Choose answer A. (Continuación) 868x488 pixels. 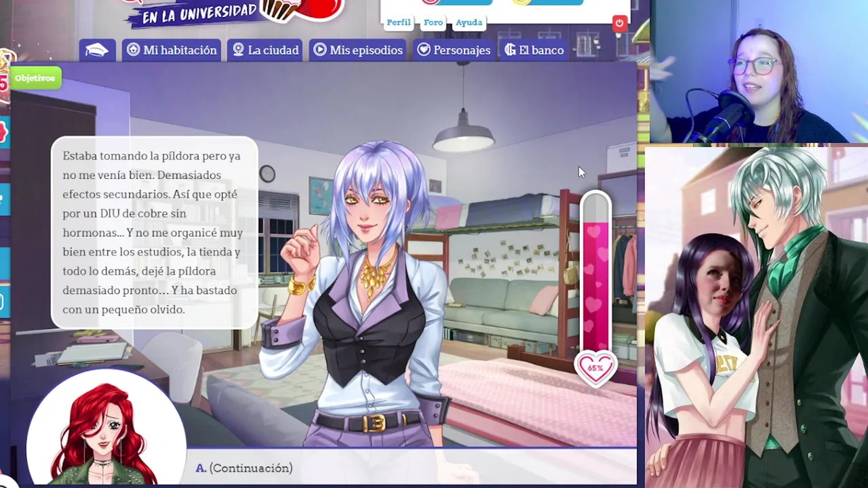[244, 468]
